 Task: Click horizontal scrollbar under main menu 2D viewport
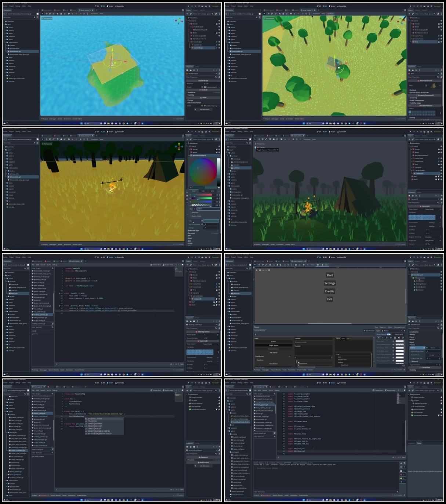[330, 323]
